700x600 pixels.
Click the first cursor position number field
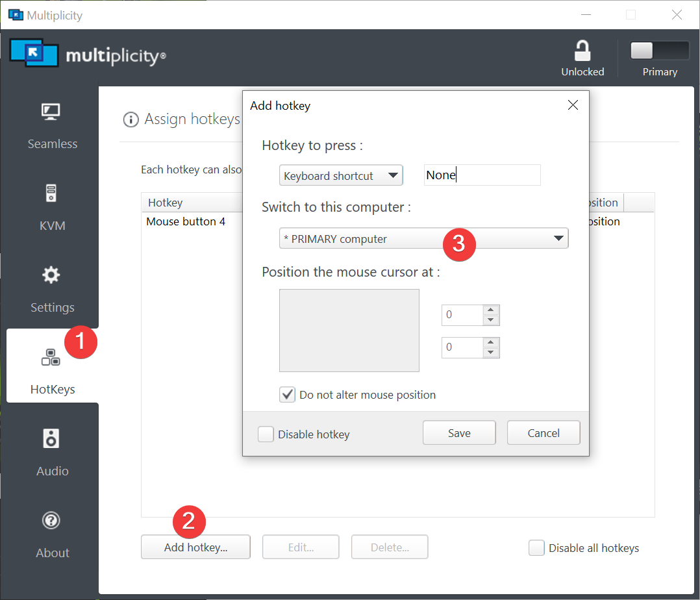[x=462, y=315]
